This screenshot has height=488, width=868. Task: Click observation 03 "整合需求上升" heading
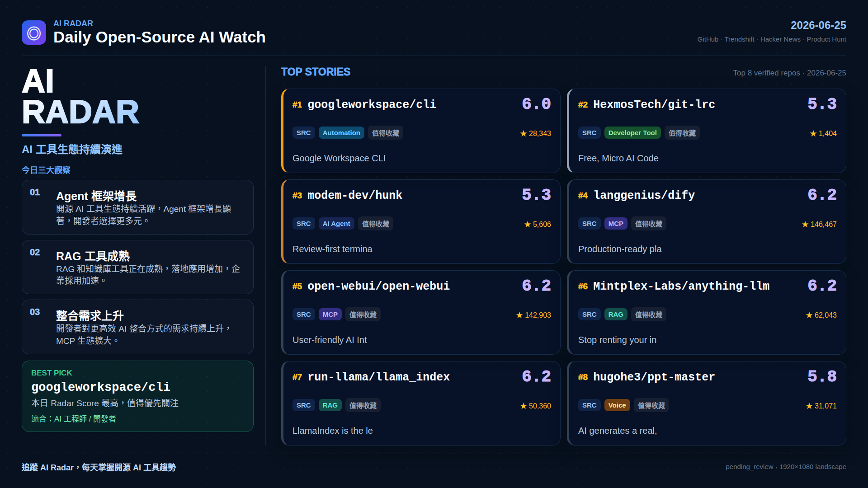click(90, 315)
